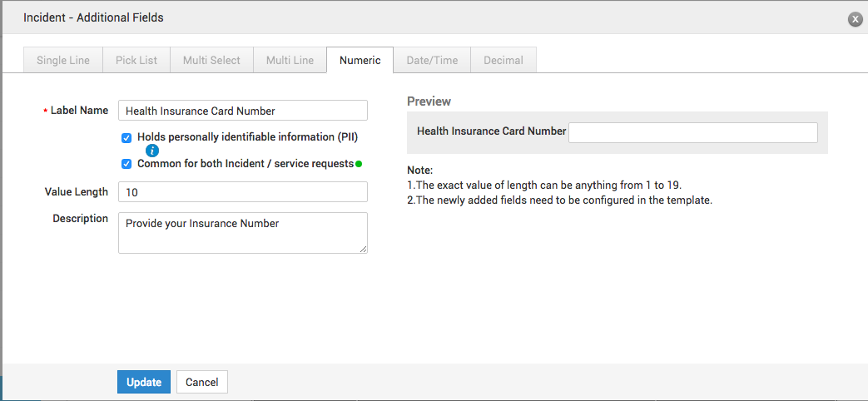Click the PII info icon
This screenshot has width=868, height=401.
pyautogui.click(x=152, y=151)
